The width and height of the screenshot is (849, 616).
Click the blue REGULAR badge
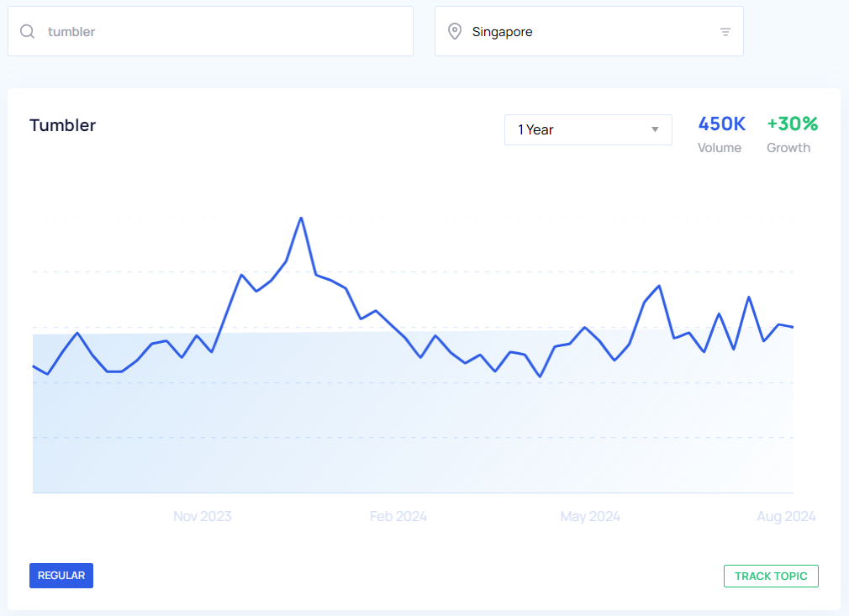tap(61, 576)
